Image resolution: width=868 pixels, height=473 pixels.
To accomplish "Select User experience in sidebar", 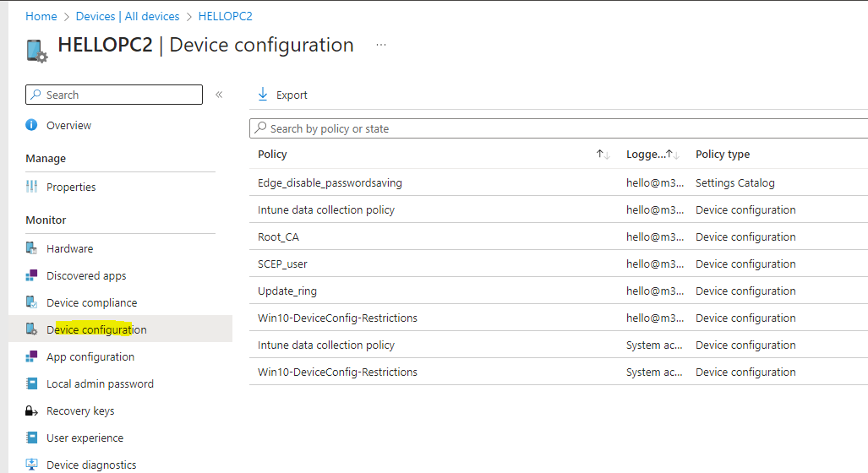I will [x=85, y=438].
